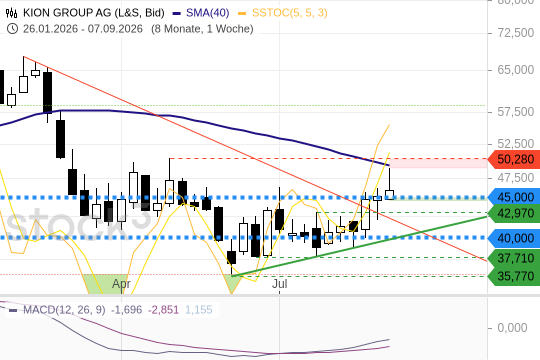Click the orange SSTOC legend color marker
The image size is (540, 360).
pyautogui.click(x=242, y=13)
